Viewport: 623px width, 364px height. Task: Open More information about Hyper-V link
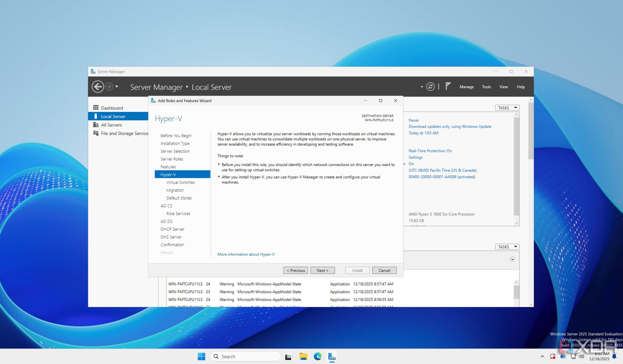point(246,254)
